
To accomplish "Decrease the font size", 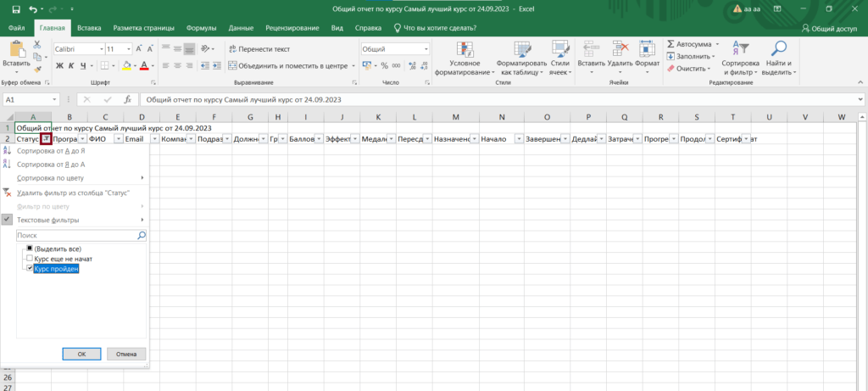I will pyautogui.click(x=149, y=48).
